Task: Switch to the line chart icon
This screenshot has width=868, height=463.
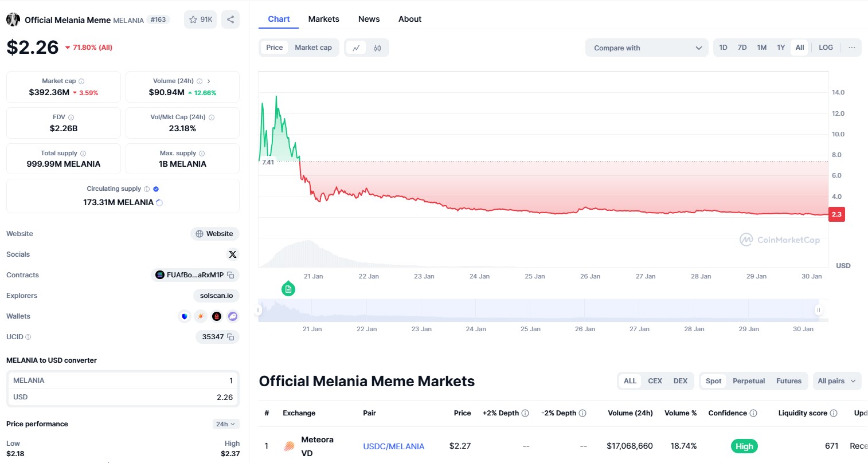Action: click(356, 48)
